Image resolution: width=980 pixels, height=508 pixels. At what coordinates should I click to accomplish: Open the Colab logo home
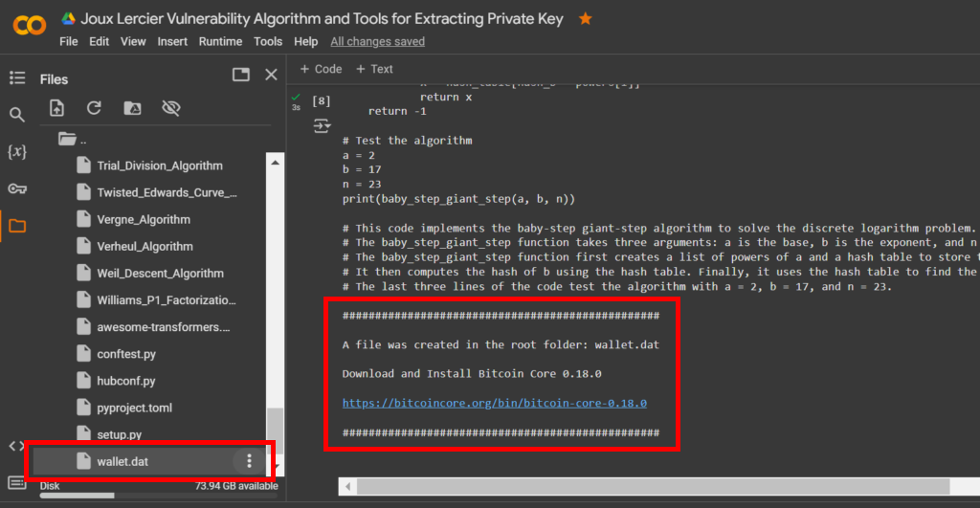30,24
